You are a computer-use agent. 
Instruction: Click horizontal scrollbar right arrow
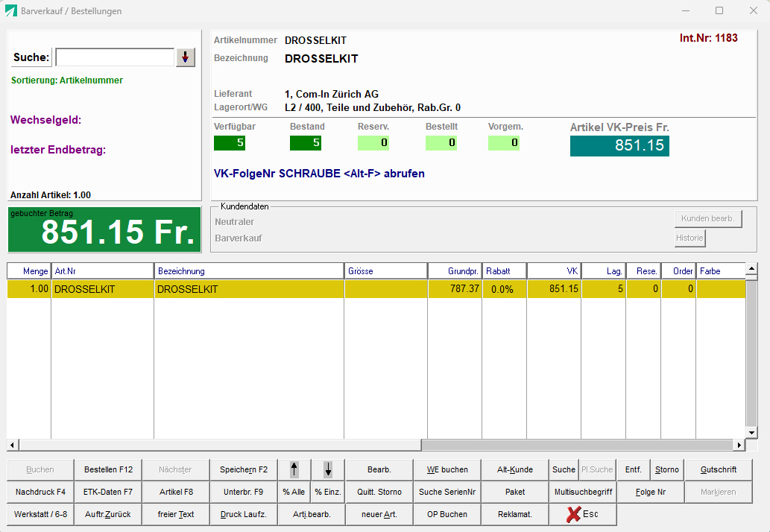tap(739, 445)
